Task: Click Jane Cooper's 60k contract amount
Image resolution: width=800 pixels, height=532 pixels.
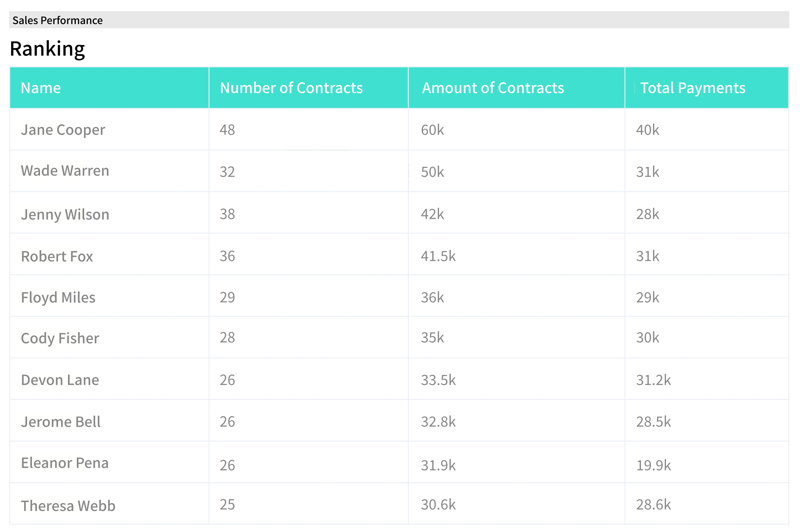Action: pyautogui.click(x=432, y=130)
